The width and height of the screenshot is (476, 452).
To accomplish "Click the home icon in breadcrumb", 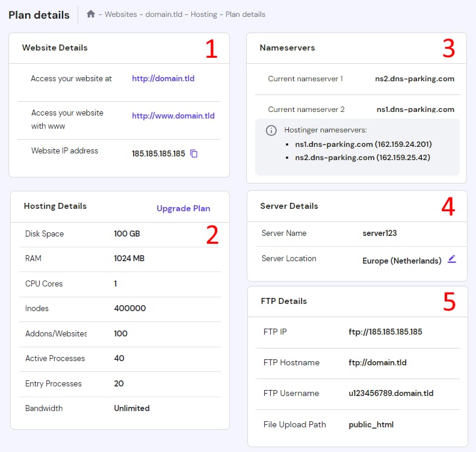I will tap(91, 14).
